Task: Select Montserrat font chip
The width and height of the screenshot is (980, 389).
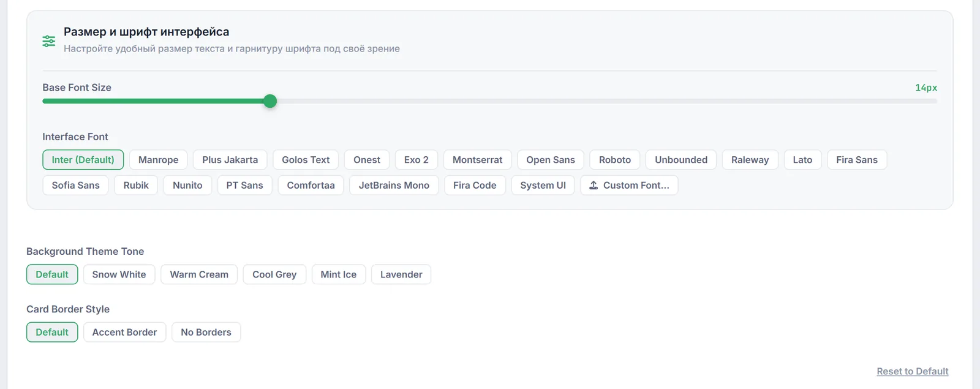Action: click(x=478, y=160)
